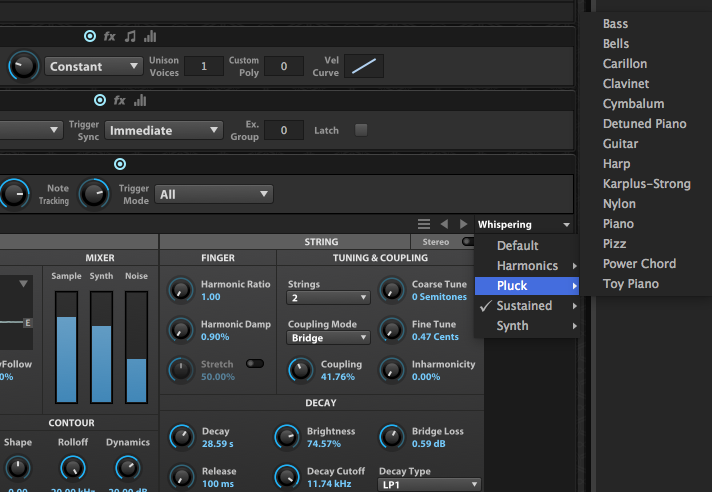Click the Rolloff knob in Contour
Image resolution: width=712 pixels, height=492 pixels.
(x=73, y=468)
